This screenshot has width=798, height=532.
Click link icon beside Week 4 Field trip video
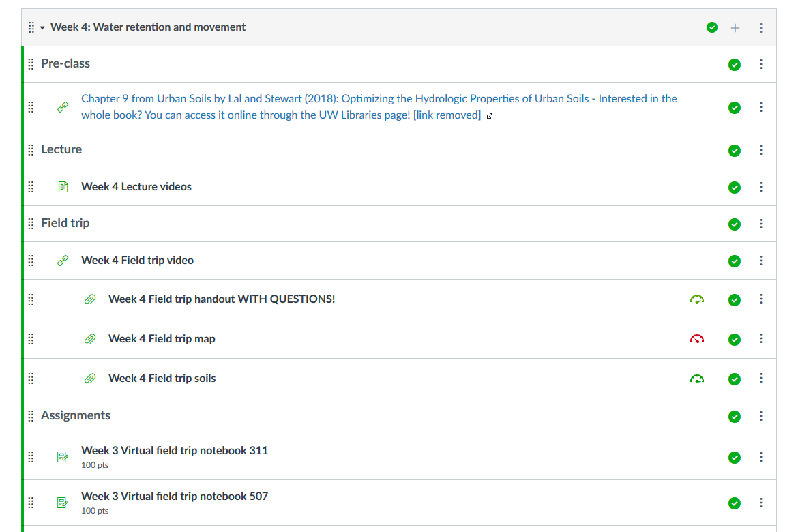pyautogui.click(x=63, y=261)
